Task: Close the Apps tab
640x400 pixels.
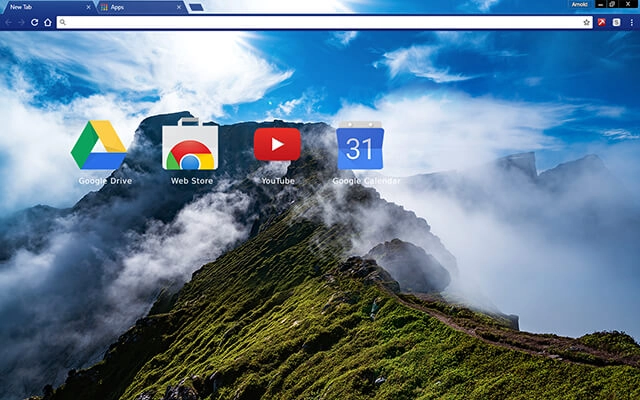Action: click(x=179, y=7)
